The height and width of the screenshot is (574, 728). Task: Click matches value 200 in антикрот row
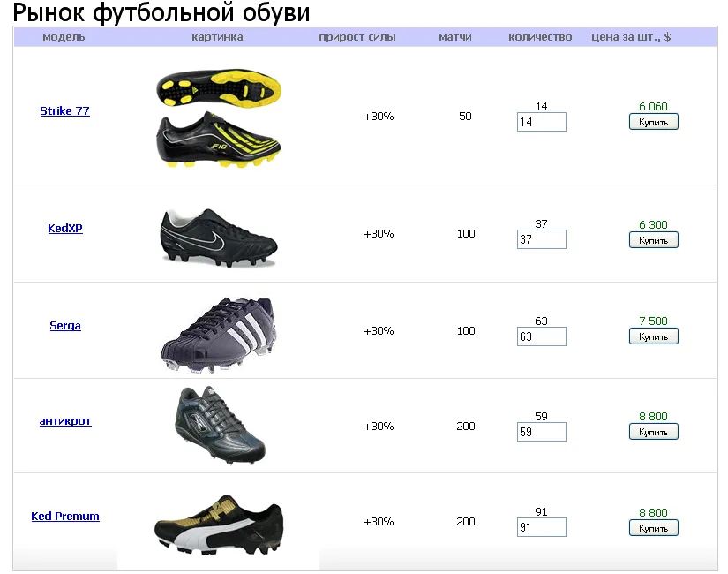[x=466, y=427]
